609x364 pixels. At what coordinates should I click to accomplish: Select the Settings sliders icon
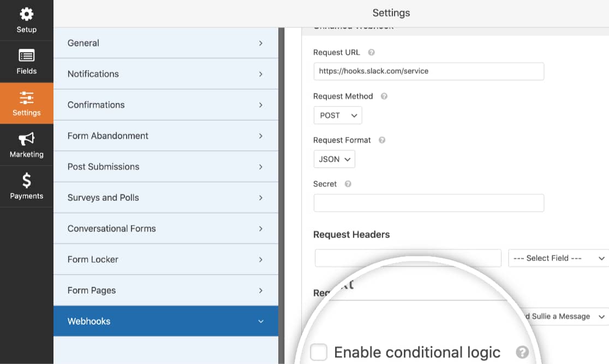click(26, 98)
